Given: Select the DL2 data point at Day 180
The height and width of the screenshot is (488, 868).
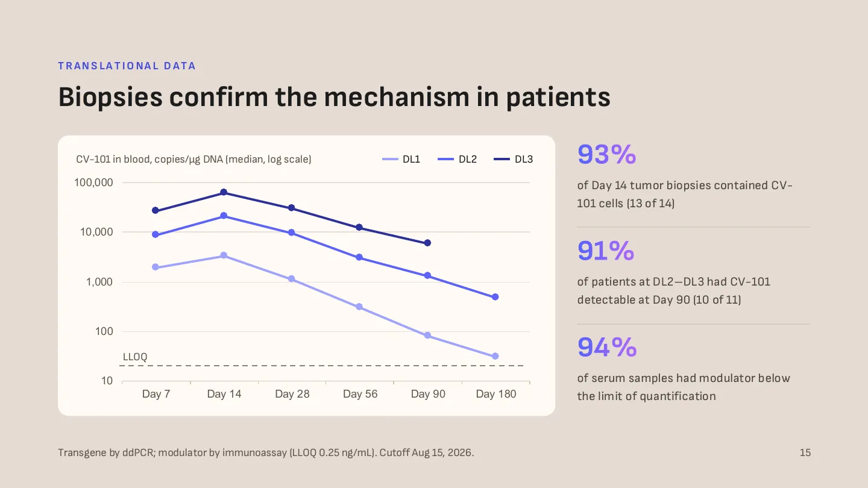Looking at the screenshot, I should tap(495, 297).
